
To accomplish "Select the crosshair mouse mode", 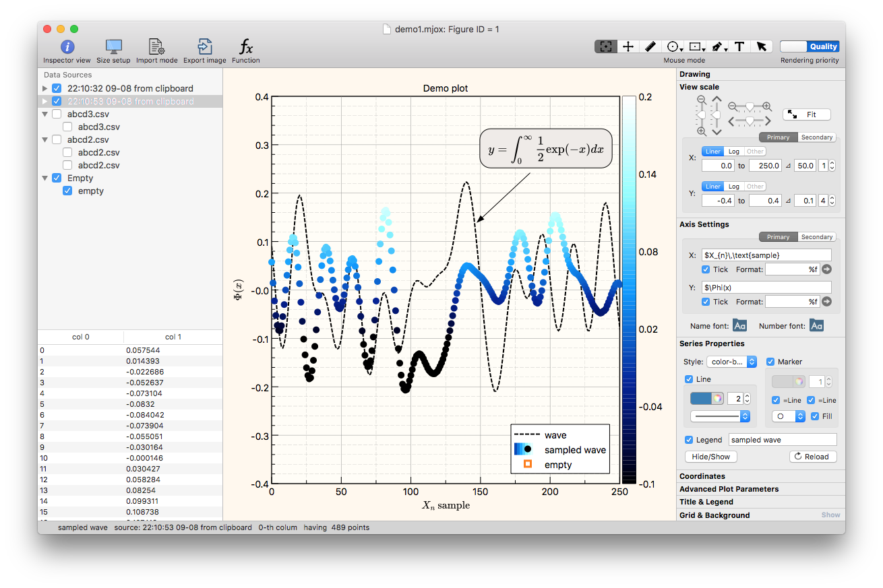I will point(628,46).
